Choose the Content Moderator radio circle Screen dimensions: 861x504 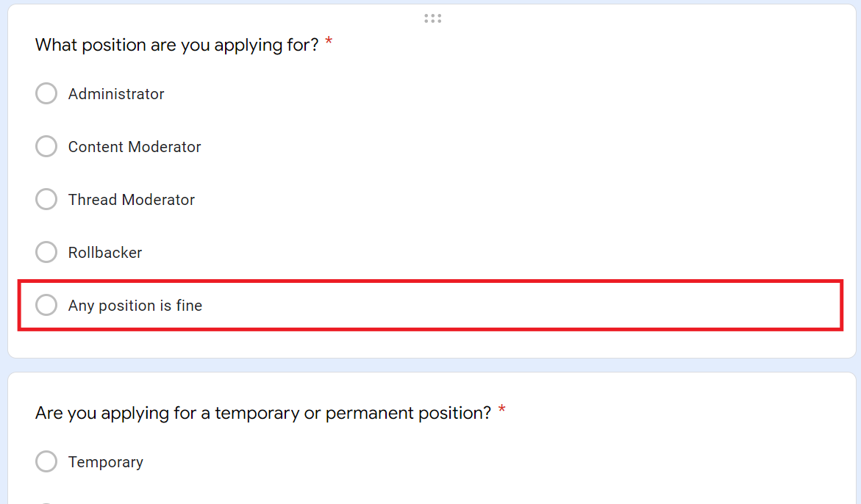[46, 147]
